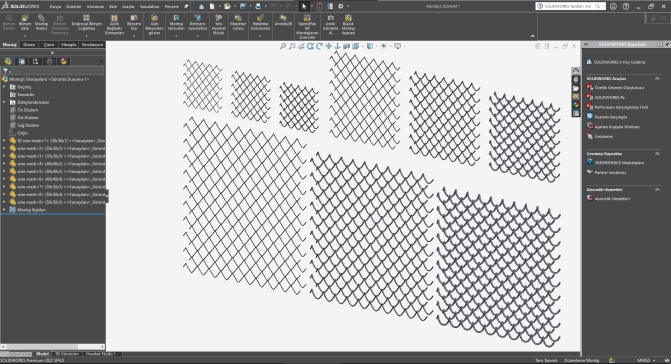Click the Doğrusal Bileşen Çoğaltma tool
Screen dimensions: 671x364
tap(86, 23)
